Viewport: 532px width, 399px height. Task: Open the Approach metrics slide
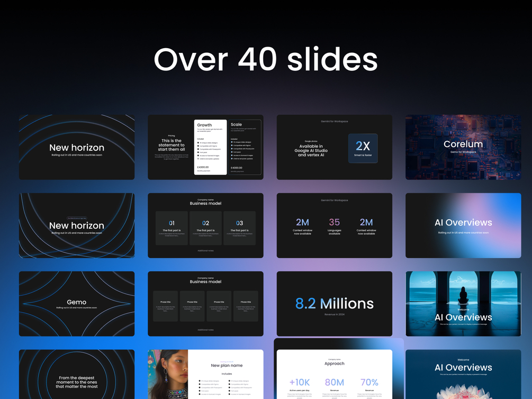point(335,374)
